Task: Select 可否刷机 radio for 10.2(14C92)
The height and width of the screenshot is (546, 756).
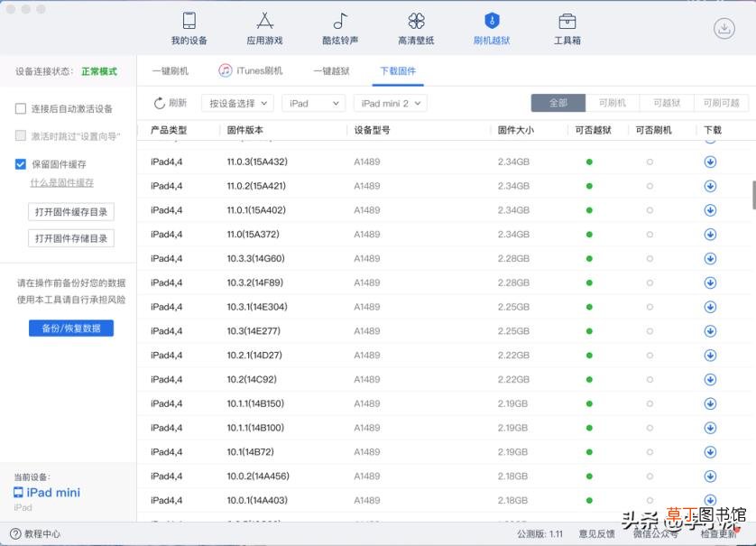Action: pyautogui.click(x=650, y=380)
